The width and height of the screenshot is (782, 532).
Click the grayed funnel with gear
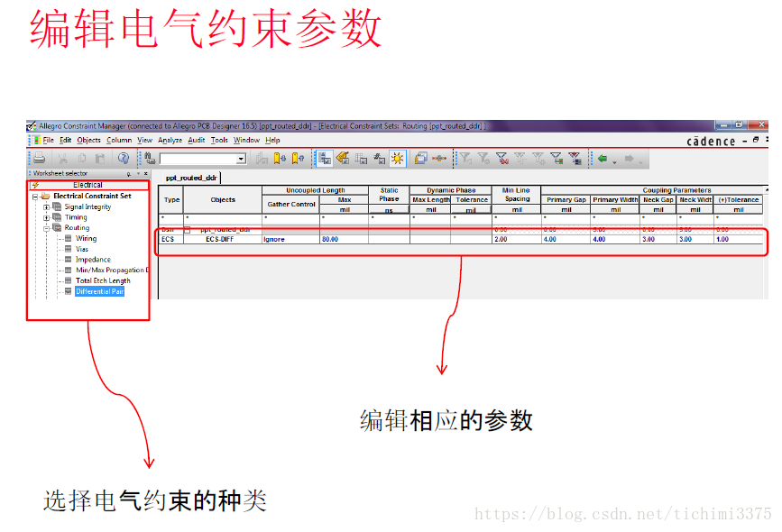[538, 159]
